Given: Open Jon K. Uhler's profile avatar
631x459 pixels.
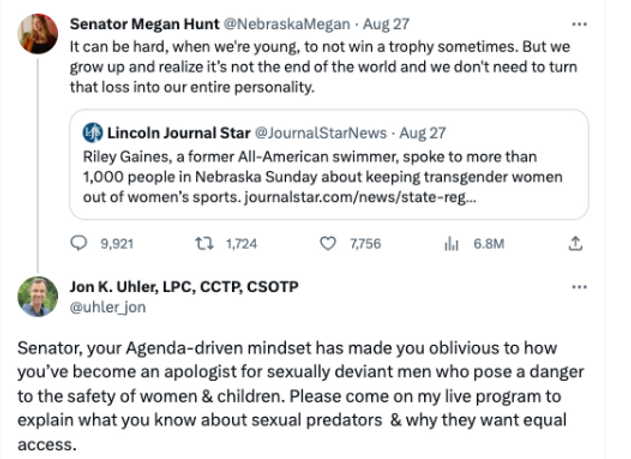Looking at the screenshot, I should click(37, 295).
